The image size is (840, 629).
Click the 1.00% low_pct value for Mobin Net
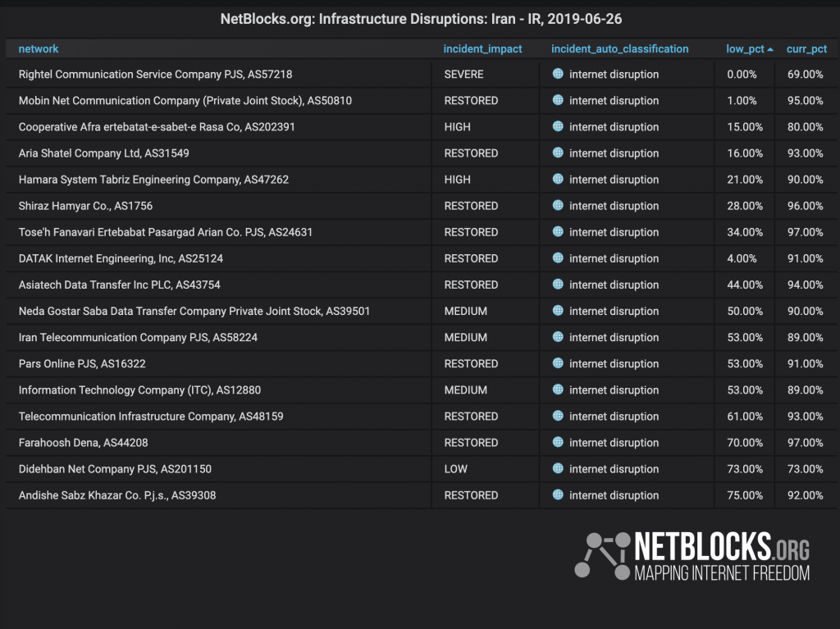(x=742, y=101)
